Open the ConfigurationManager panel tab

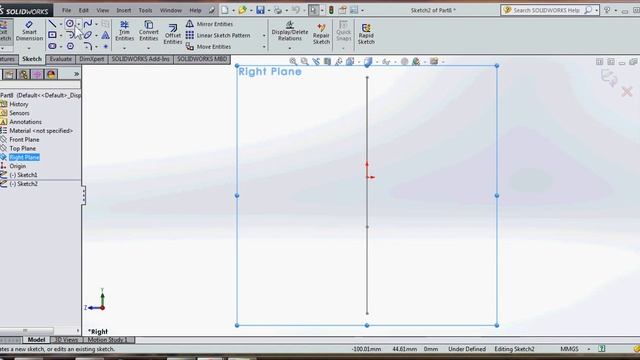(24, 74)
